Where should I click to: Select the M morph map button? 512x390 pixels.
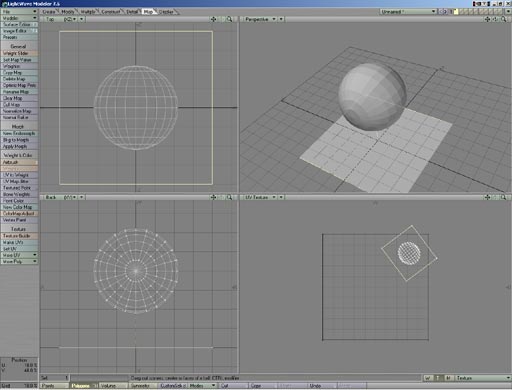(449, 378)
